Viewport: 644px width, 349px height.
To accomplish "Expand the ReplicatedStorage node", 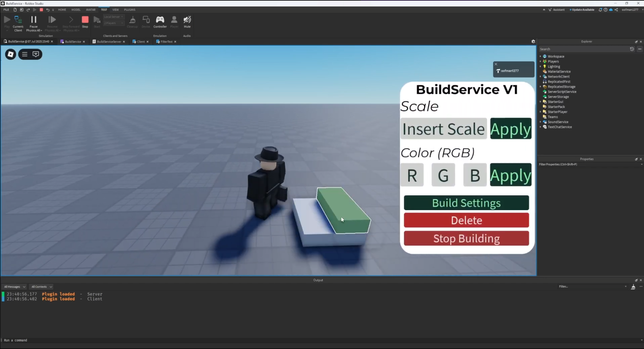I will tap(540, 87).
